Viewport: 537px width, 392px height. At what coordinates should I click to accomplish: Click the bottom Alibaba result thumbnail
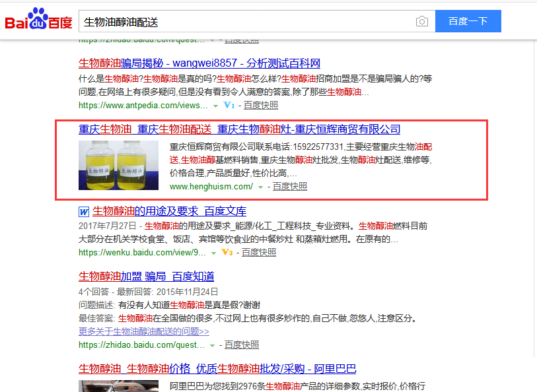(x=118, y=388)
